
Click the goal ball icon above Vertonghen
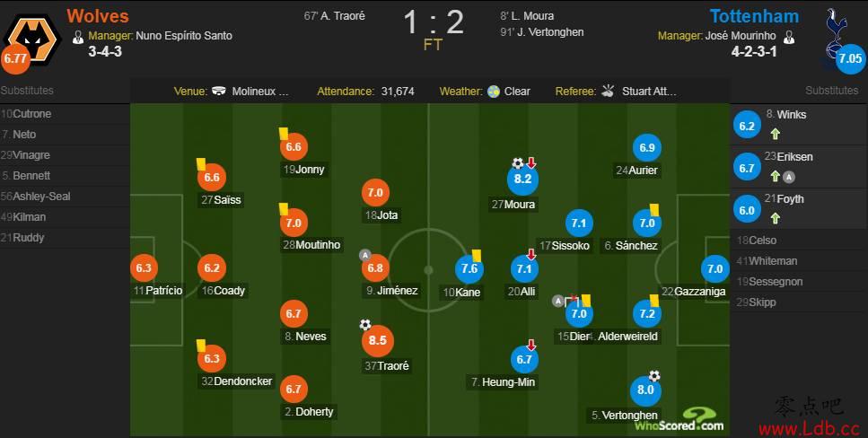point(655,375)
